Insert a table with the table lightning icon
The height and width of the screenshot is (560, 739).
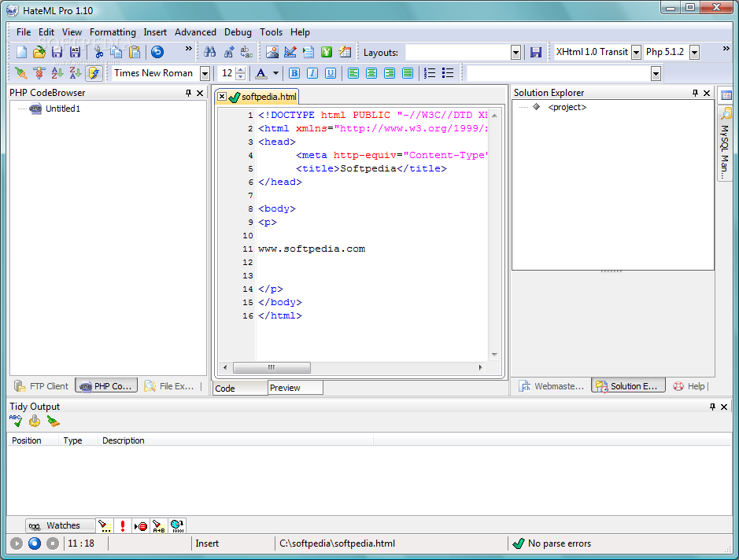345,52
